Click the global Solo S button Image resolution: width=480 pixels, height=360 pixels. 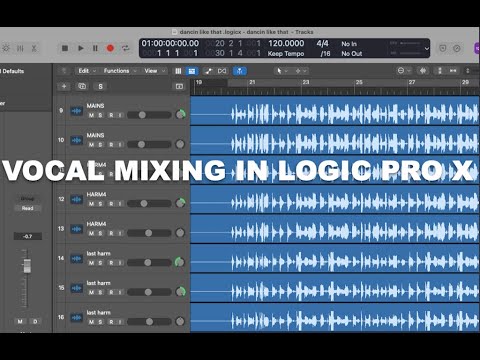(100, 87)
